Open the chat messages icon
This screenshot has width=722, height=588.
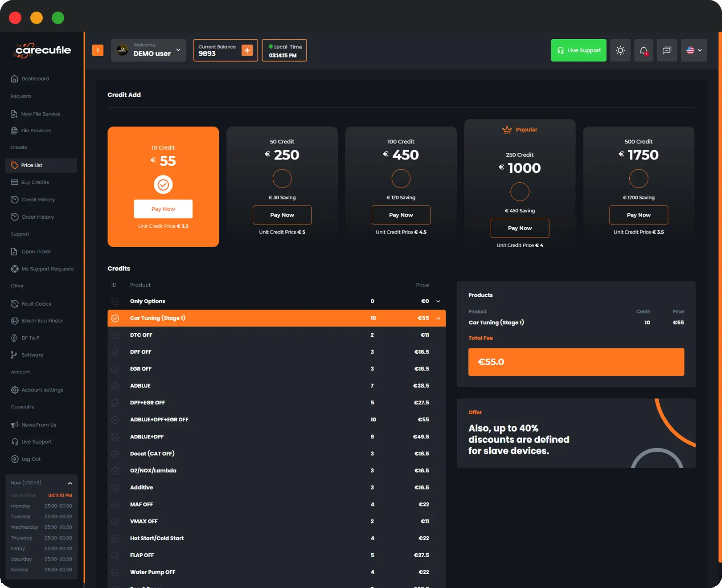[667, 50]
